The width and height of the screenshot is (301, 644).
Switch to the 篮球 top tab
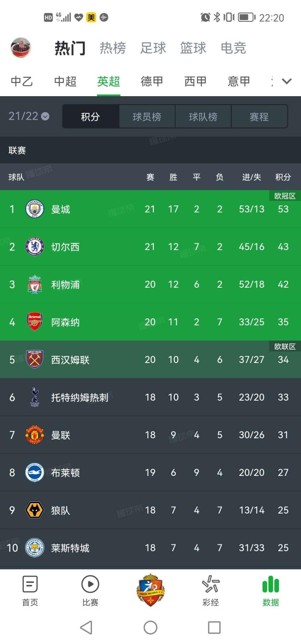[x=193, y=48]
